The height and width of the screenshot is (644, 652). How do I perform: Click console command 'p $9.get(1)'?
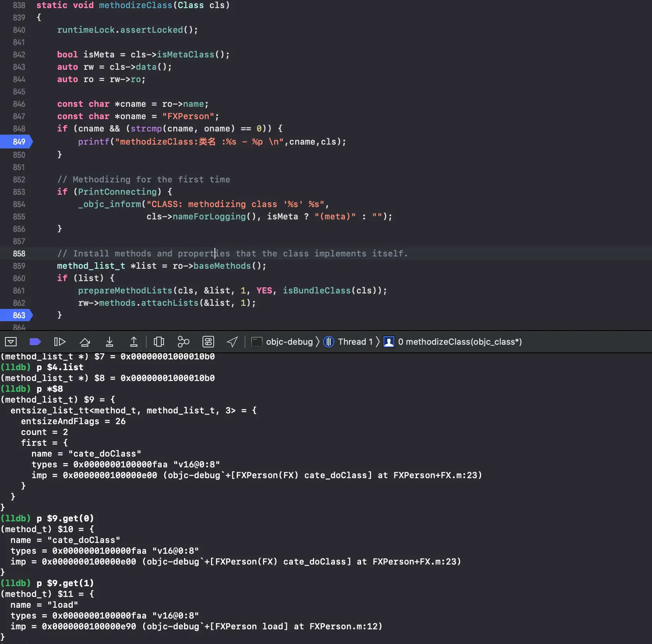[x=65, y=583]
